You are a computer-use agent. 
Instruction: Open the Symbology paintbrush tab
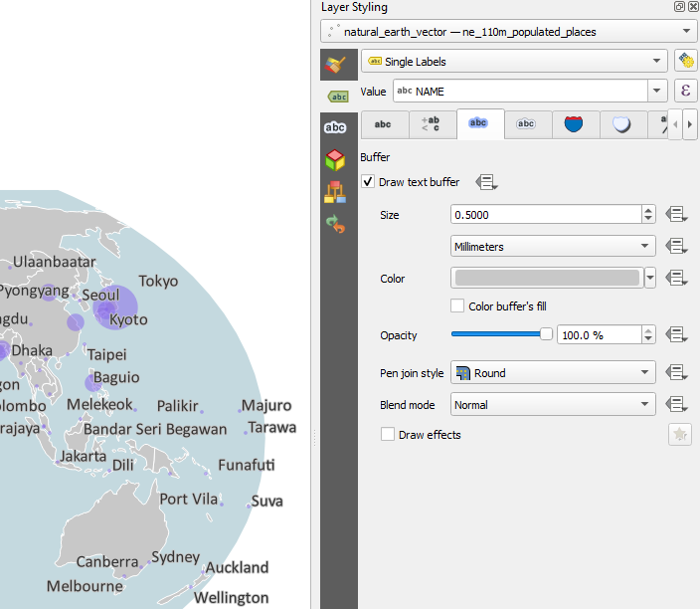(336, 66)
